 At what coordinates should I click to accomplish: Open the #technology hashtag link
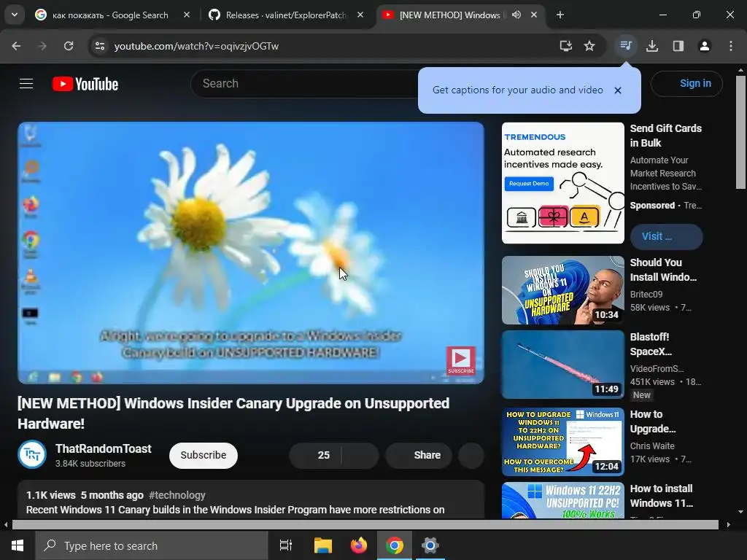pos(177,495)
